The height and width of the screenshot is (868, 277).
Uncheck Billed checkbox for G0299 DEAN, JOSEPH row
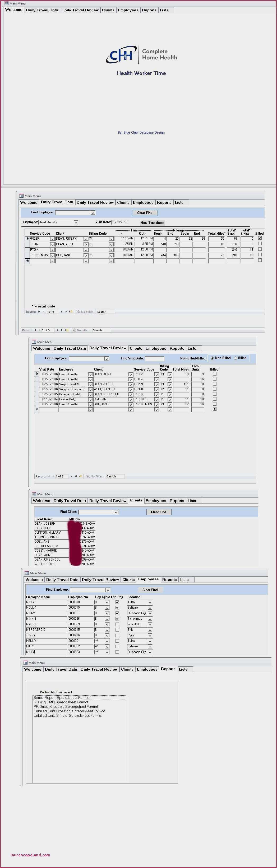(260, 238)
